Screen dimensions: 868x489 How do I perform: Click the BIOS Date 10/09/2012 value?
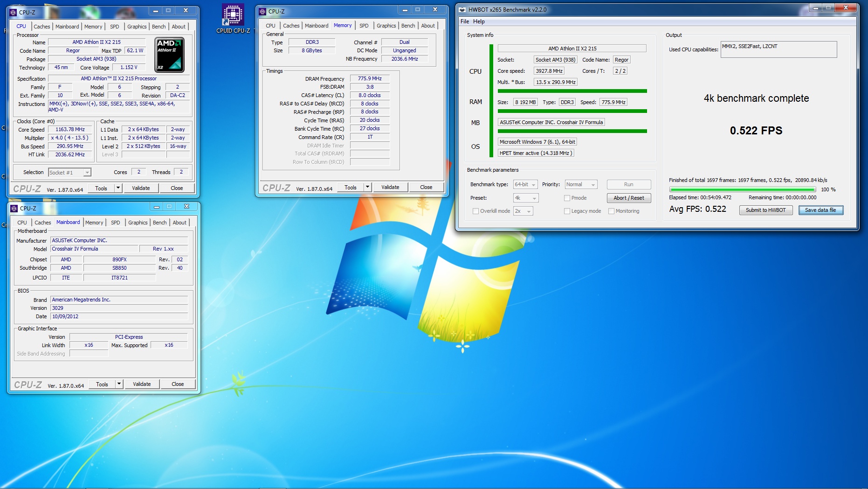(119, 316)
